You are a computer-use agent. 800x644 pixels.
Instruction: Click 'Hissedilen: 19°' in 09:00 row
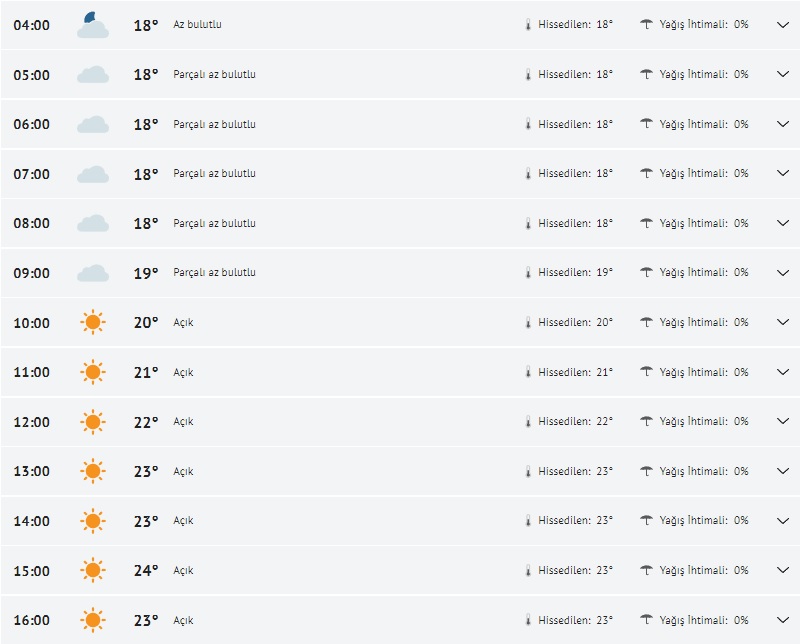click(x=575, y=273)
